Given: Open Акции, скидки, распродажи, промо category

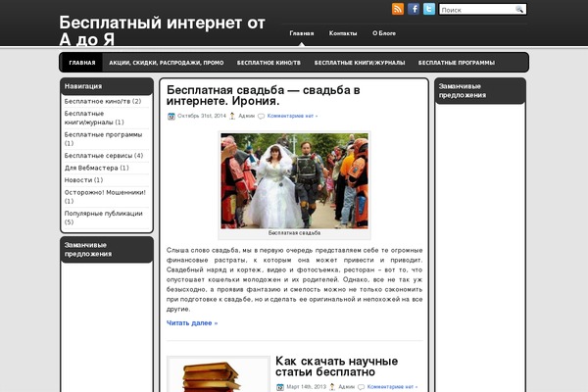Looking at the screenshot, I should coord(167,63).
